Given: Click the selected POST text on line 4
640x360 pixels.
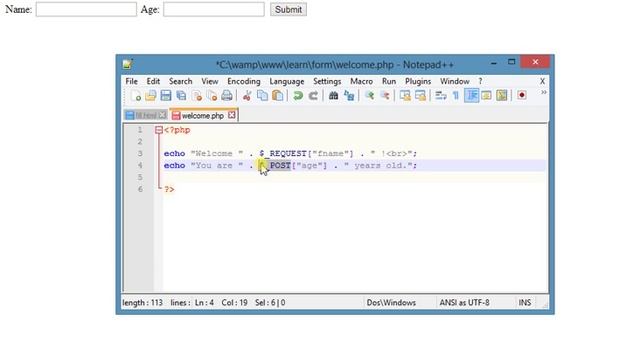Looking at the screenshot, I should click(280, 165).
